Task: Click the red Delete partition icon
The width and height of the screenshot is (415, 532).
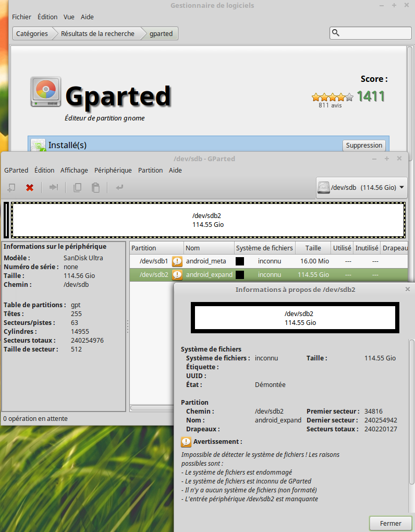Action: tap(30, 187)
